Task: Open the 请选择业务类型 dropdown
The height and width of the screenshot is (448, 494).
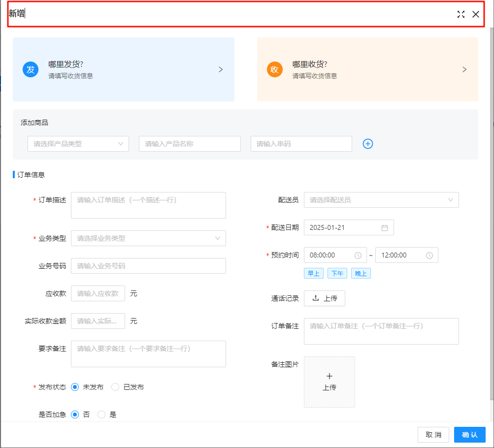Action: click(148, 238)
